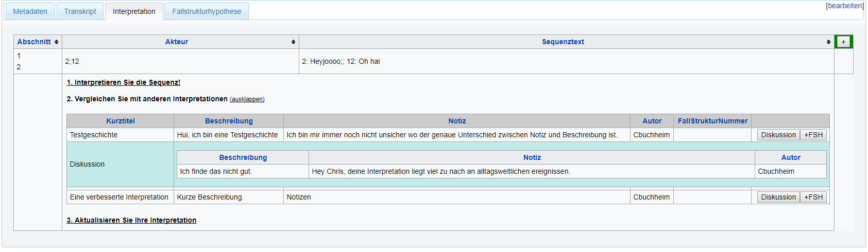
Task: Open the Fallstrukturhypothese tab
Action: [207, 11]
